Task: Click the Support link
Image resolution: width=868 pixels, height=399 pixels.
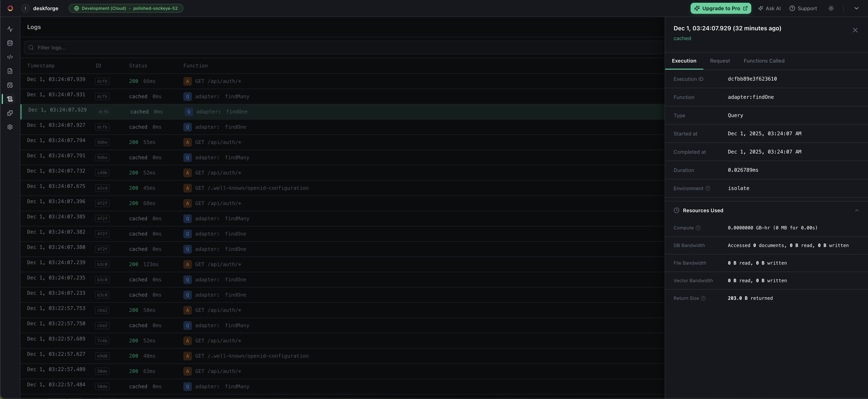Action: pyautogui.click(x=803, y=8)
